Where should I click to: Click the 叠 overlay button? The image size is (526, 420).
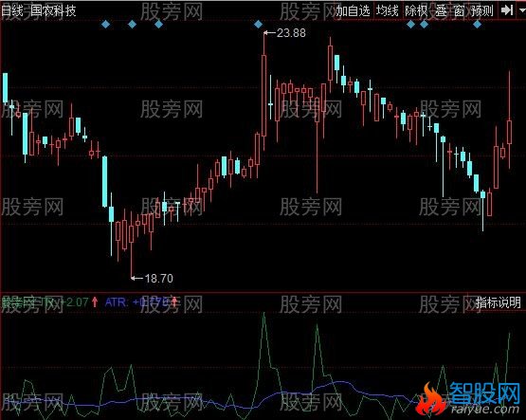point(441,10)
